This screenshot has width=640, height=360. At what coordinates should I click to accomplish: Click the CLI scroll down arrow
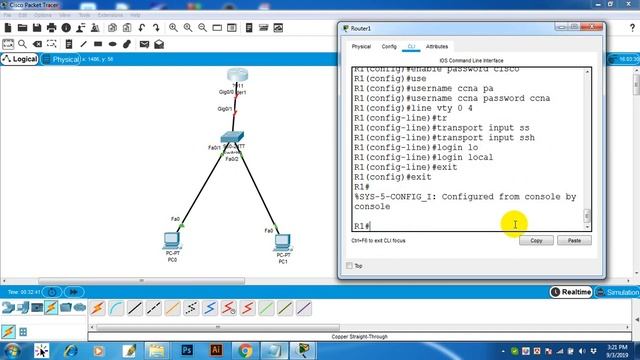587,227
